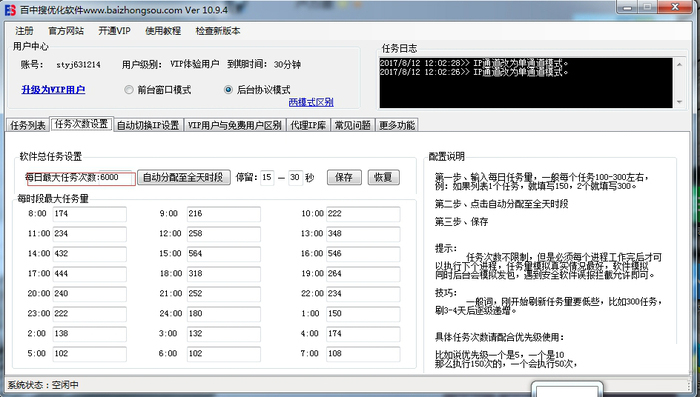
Task: Click the 17:00 task count field
Action: click(x=89, y=274)
